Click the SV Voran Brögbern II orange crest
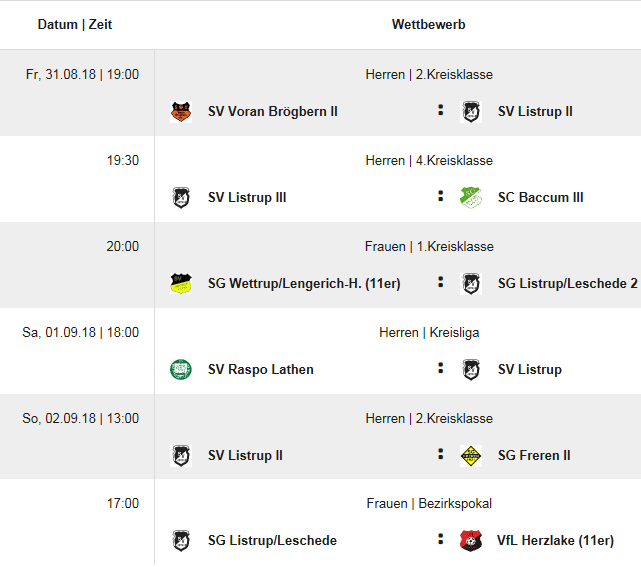The width and height of the screenshot is (641, 567). (181, 112)
